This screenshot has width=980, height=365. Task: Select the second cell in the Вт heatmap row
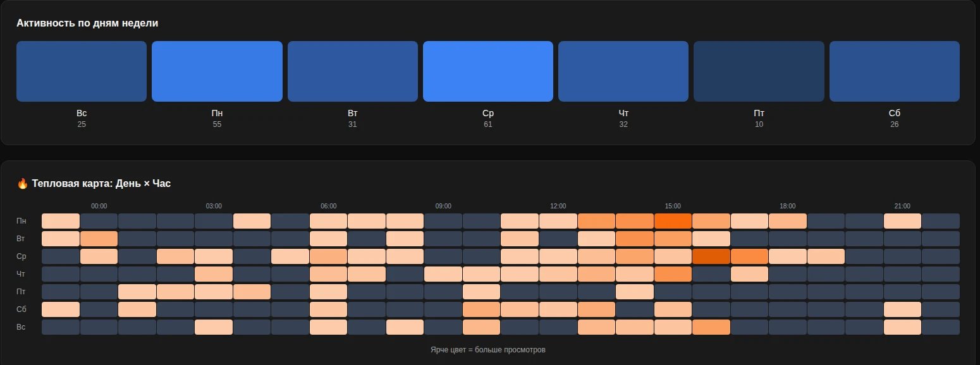coord(99,239)
